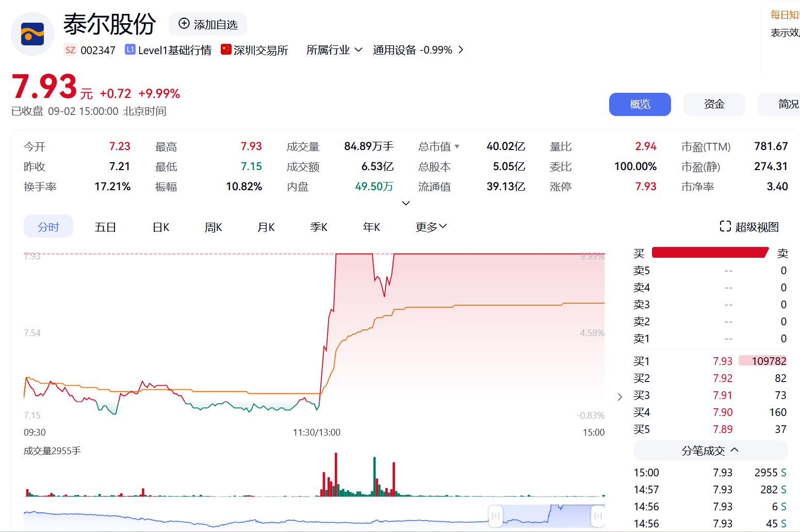Click the L1 Level1 badge icon
Image resolution: width=800 pixels, height=532 pixels.
click(x=130, y=50)
